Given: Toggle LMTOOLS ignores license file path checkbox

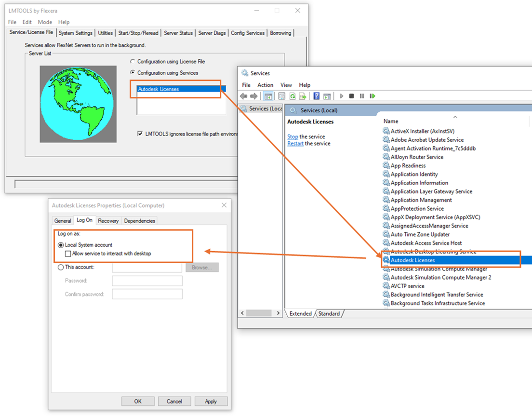Looking at the screenshot, I should pos(140,134).
